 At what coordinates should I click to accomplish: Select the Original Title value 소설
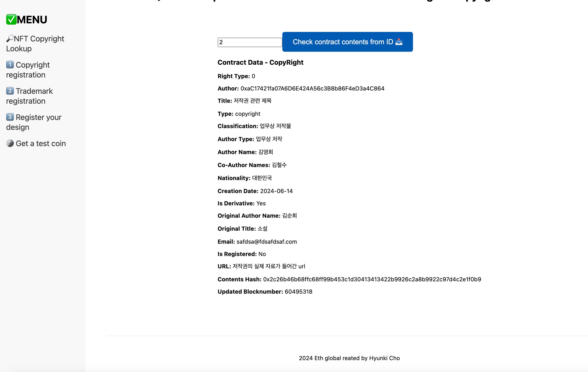tap(263, 228)
